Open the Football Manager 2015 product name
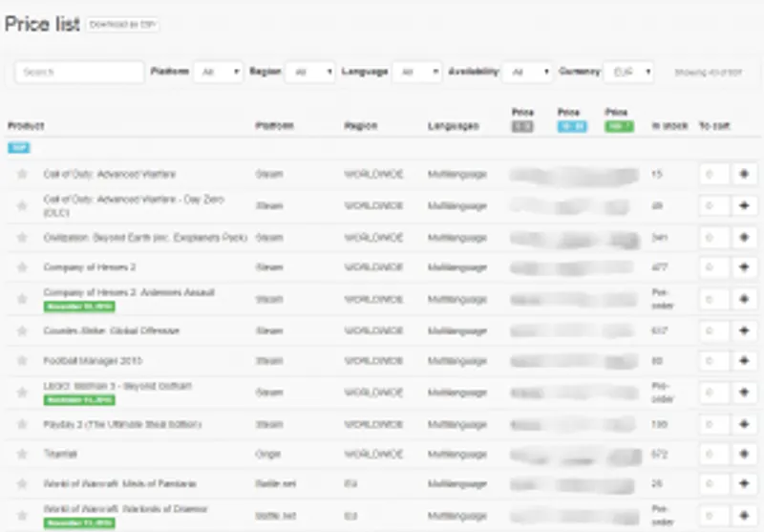Image resolution: width=764 pixels, height=532 pixels. pos(93,361)
